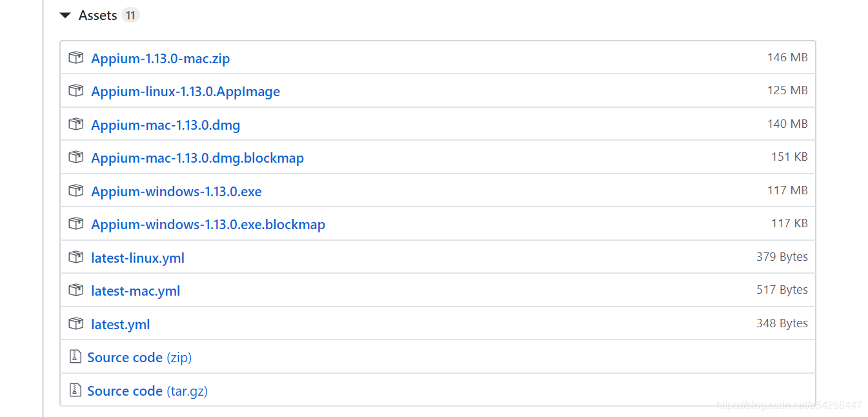Click the 117 KB size text
Viewport: 868px width, 417px height.
pyautogui.click(x=789, y=223)
